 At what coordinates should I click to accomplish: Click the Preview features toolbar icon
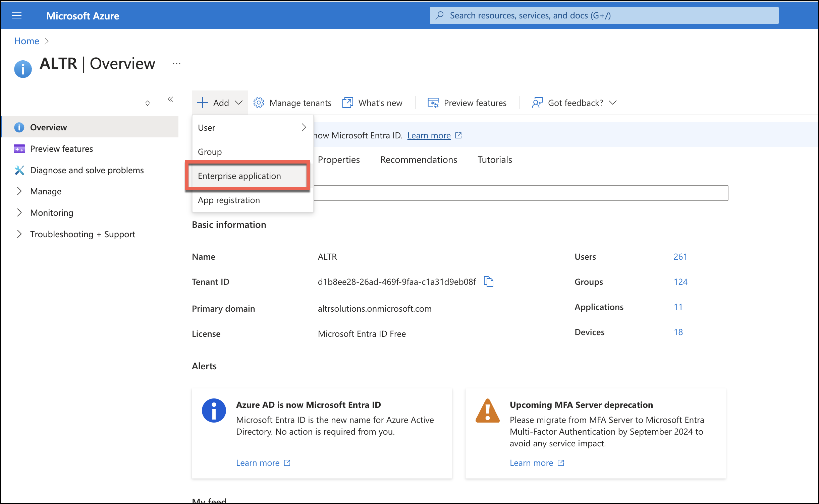click(x=433, y=103)
